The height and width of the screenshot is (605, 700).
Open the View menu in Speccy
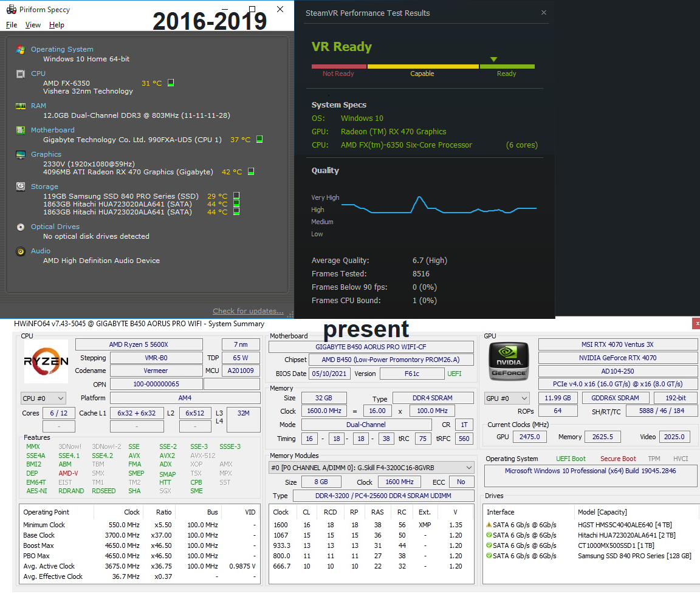33,25
